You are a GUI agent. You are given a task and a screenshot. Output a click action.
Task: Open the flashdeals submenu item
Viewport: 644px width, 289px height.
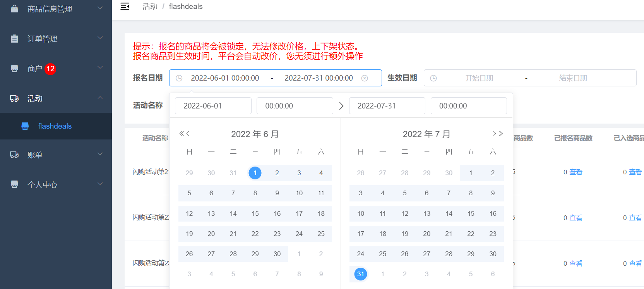[56, 126]
